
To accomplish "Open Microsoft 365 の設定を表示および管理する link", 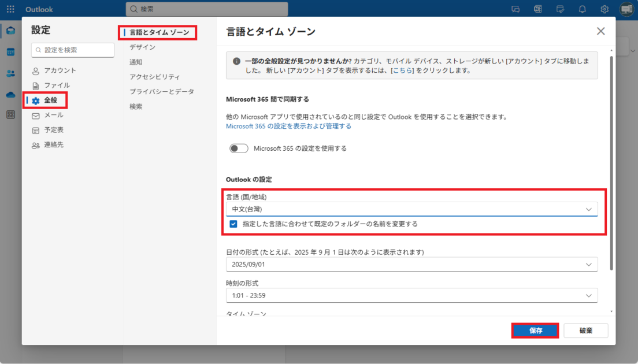I will [288, 126].
